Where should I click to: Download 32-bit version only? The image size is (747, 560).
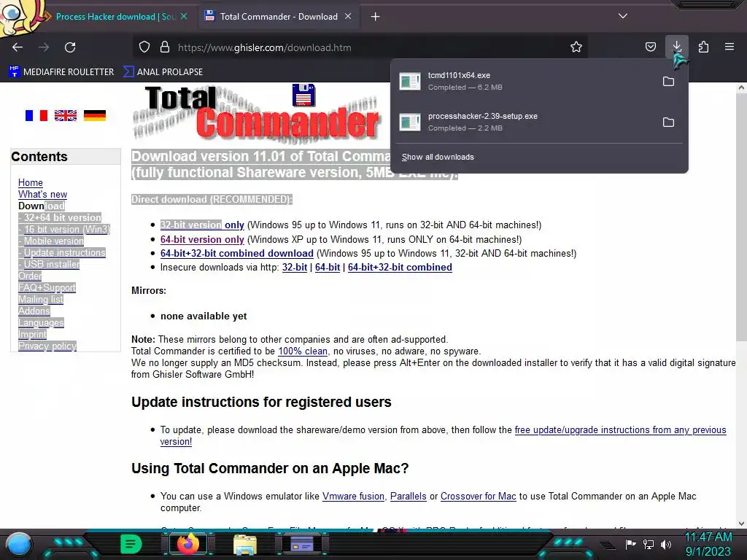click(202, 225)
